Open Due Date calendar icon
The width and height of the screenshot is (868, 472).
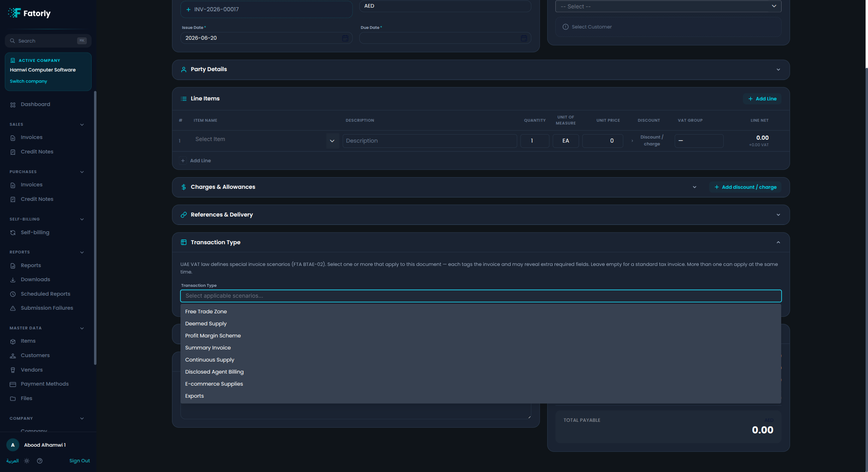click(x=524, y=38)
